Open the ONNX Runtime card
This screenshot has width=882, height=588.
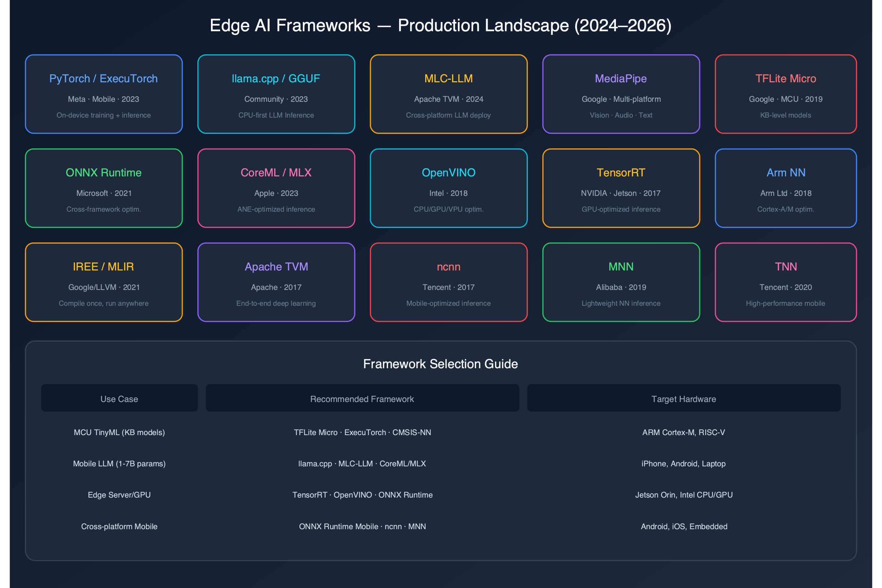[104, 188]
